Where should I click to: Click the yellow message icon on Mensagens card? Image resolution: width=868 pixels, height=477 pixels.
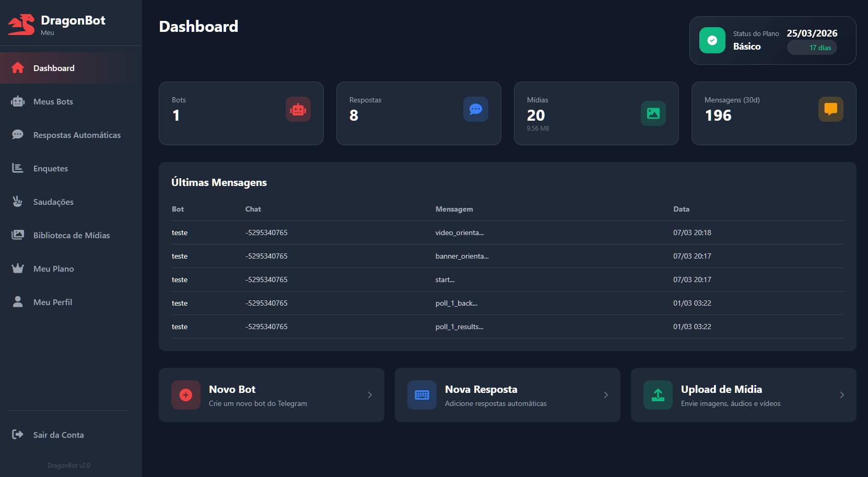[x=831, y=109]
